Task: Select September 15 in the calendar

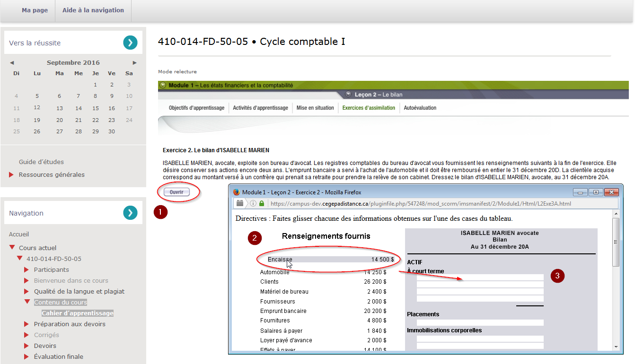Action: coord(96,108)
